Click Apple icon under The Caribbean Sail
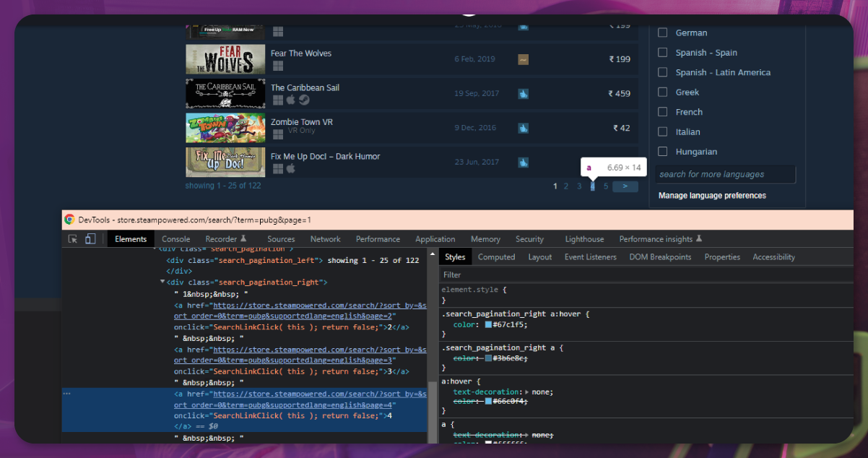The image size is (868, 458). [290, 100]
